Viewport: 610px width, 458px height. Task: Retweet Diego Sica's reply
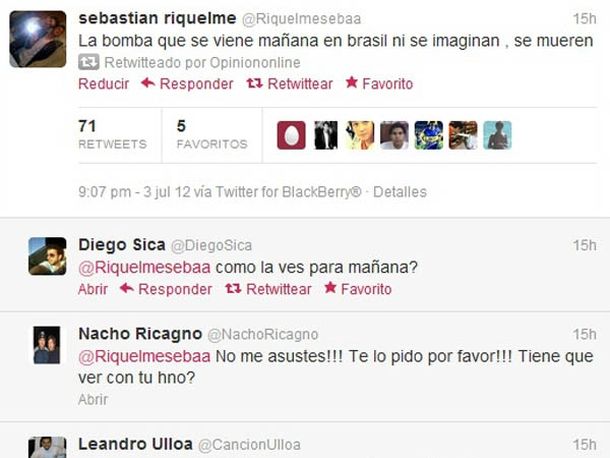coord(268,289)
